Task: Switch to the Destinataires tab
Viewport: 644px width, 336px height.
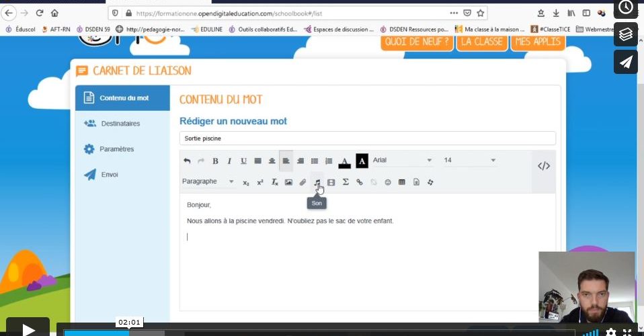Action: 120,124
